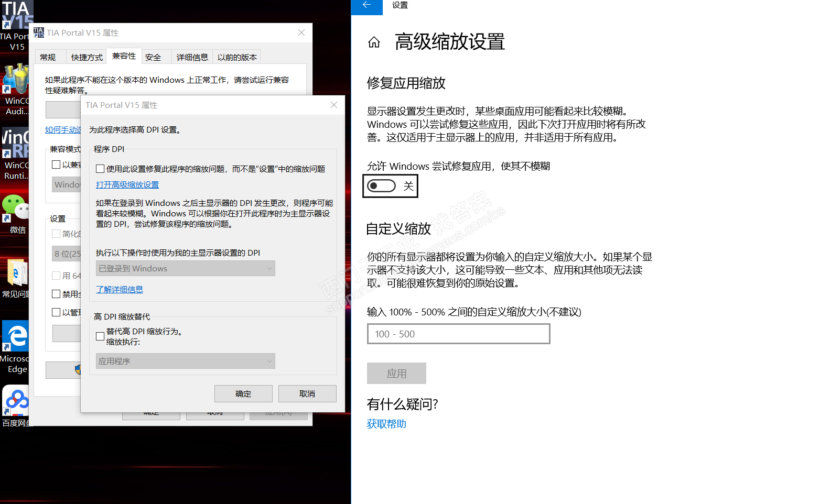Open the 百度网盘 desktop shortcut
The width and height of the screenshot is (820, 504).
pos(16,406)
